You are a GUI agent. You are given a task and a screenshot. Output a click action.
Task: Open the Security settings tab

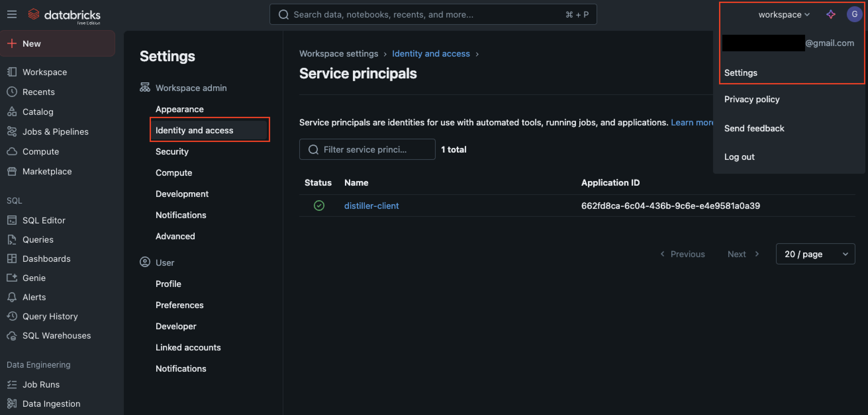[x=172, y=152]
